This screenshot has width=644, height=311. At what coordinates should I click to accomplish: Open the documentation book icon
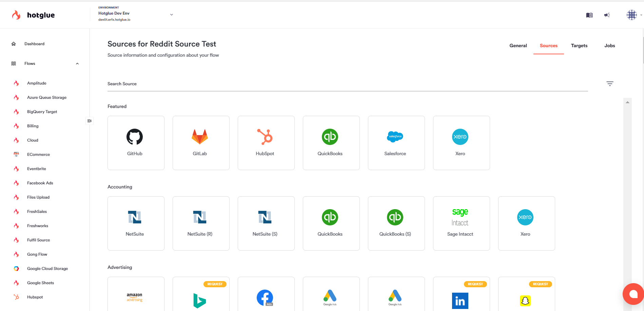589,15
